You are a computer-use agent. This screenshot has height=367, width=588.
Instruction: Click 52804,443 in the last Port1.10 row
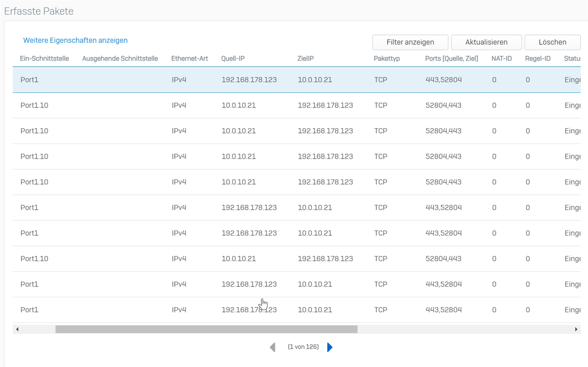[444, 258]
